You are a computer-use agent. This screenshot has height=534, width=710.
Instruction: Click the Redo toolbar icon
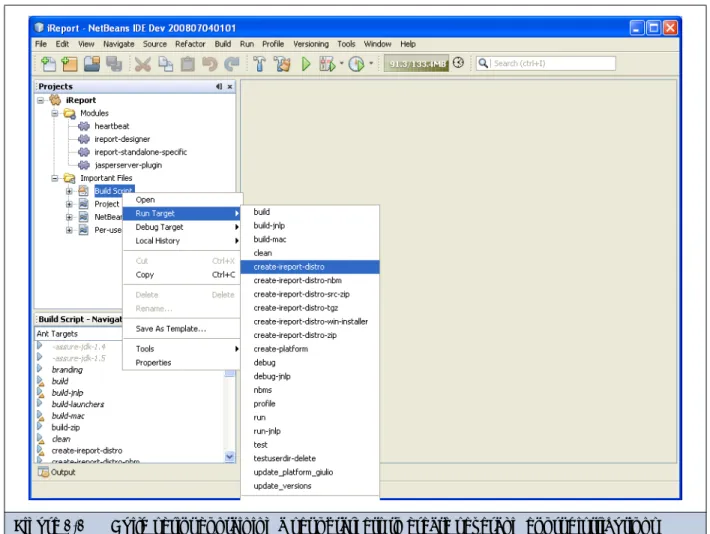click(232, 64)
